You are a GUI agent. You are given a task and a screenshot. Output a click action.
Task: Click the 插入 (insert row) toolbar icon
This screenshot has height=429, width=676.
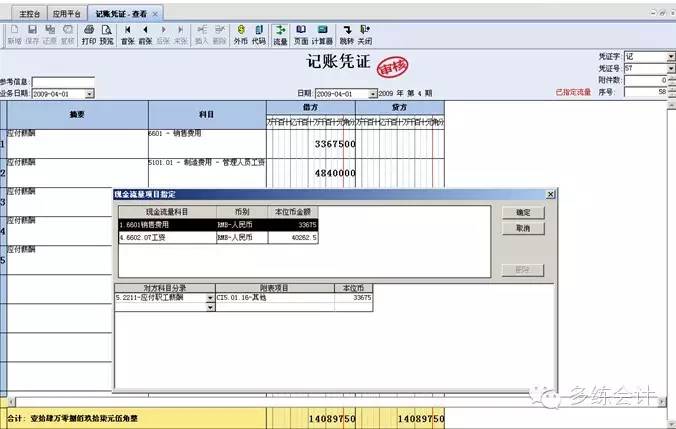[202, 34]
